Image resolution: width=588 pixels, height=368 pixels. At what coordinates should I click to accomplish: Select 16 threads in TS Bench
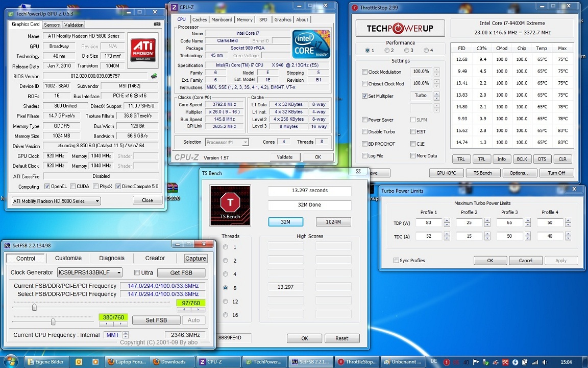pyautogui.click(x=226, y=315)
